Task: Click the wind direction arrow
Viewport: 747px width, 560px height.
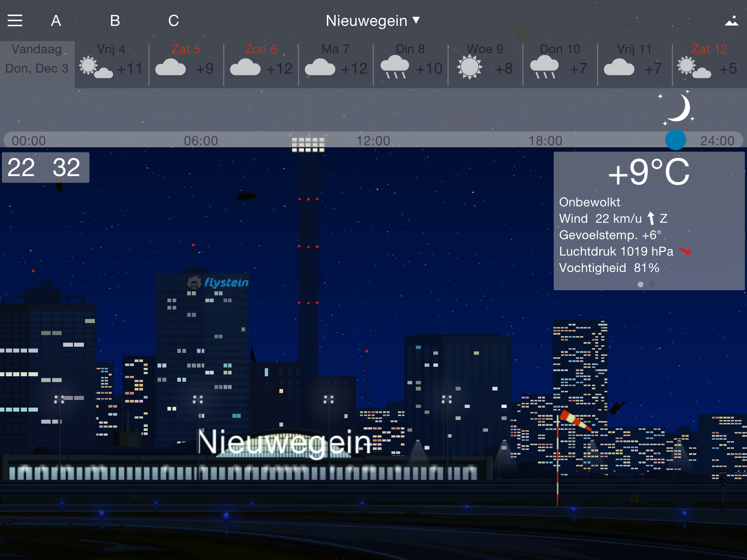Action: 651,218
